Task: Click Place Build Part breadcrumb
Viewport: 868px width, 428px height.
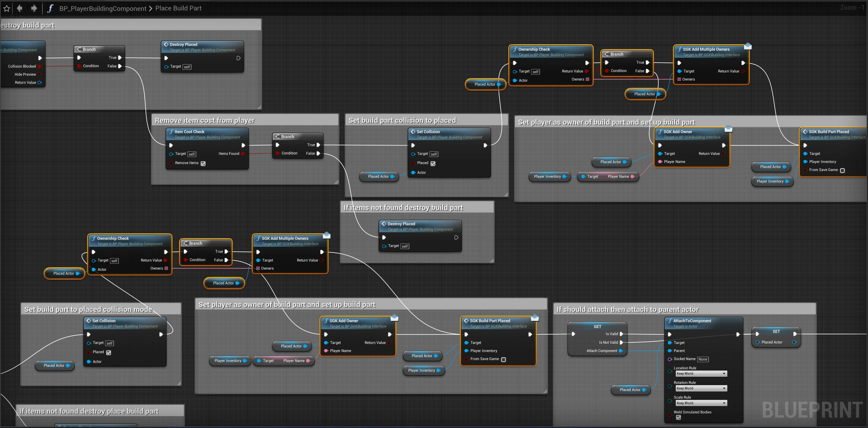Action: coord(178,8)
